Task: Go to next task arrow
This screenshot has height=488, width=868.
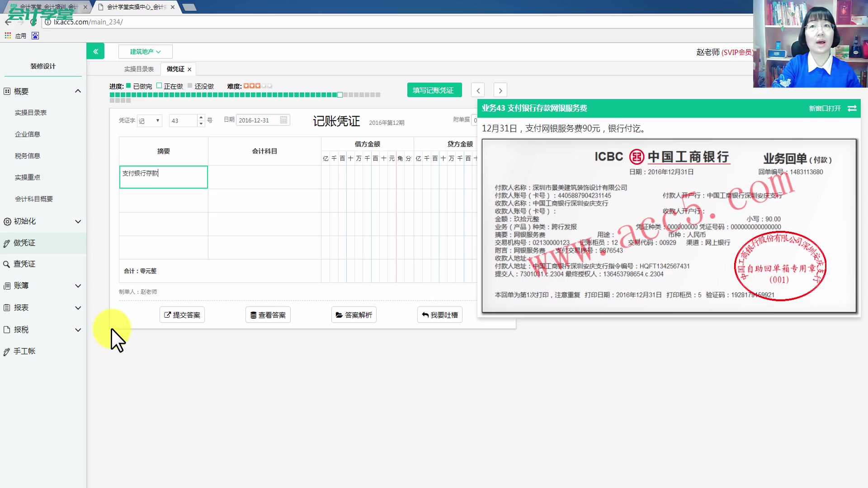Action: pyautogui.click(x=500, y=90)
